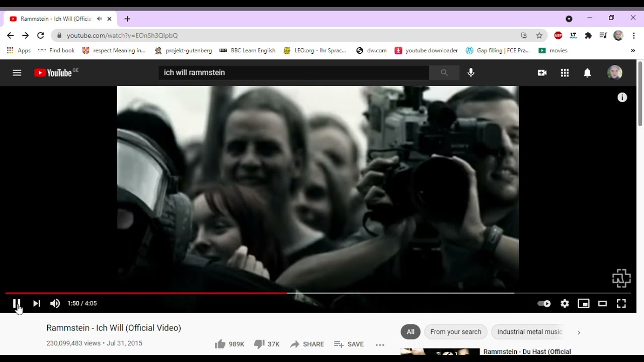Click the search magnifier button

point(444,72)
